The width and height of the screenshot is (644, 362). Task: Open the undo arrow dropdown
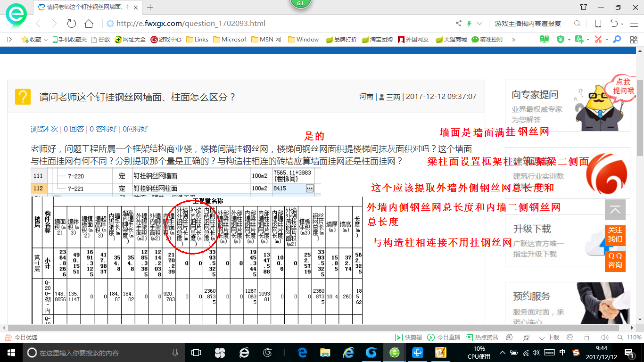[623, 25]
